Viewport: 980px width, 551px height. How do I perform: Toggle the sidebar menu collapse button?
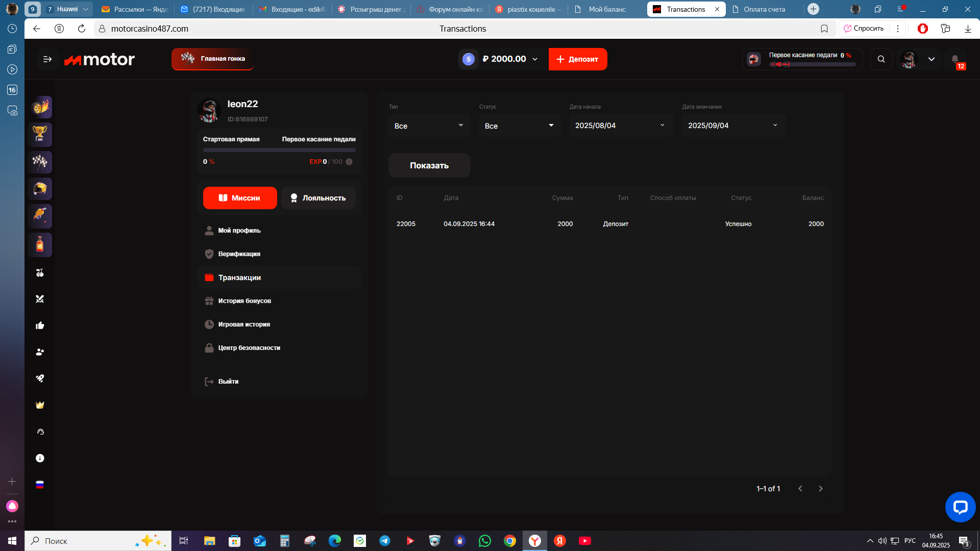coord(47,59)
